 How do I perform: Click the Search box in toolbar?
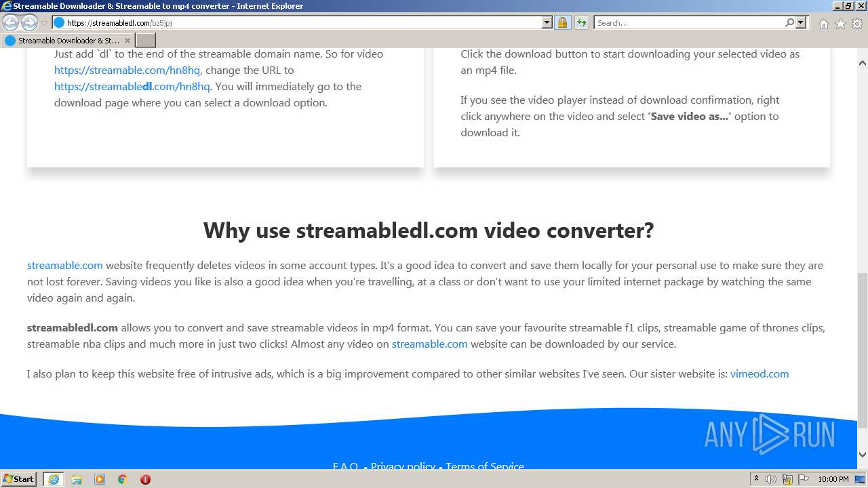click(x=689, y=22)
